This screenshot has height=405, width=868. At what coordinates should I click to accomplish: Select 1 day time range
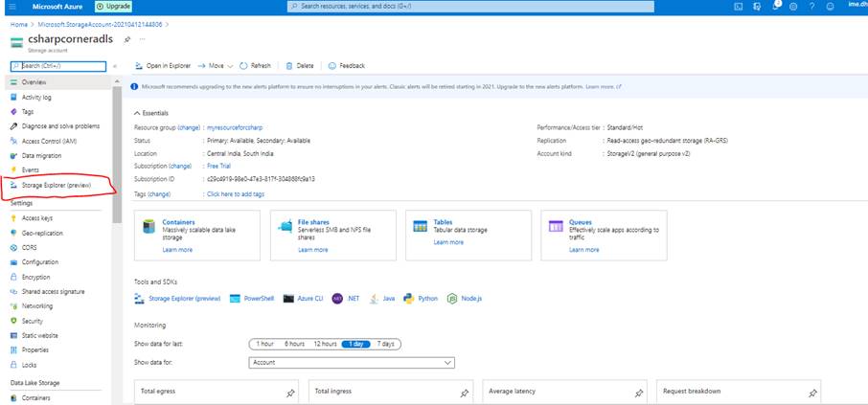click(356, 344)
